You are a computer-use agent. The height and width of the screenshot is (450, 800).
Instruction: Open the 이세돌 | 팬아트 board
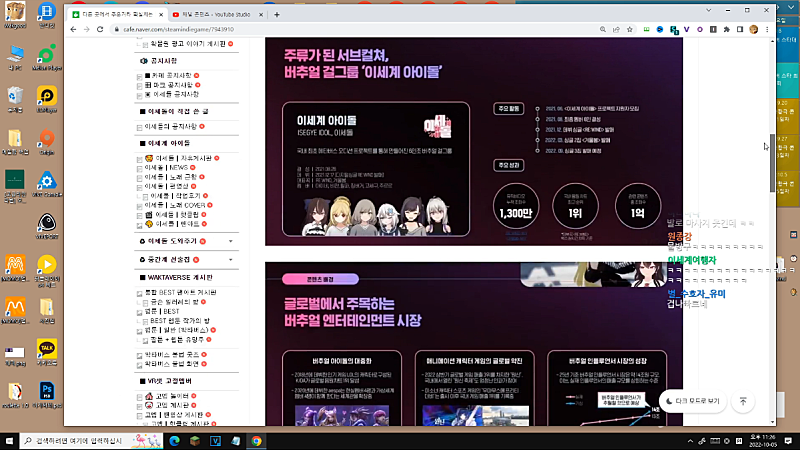(176, 224)
